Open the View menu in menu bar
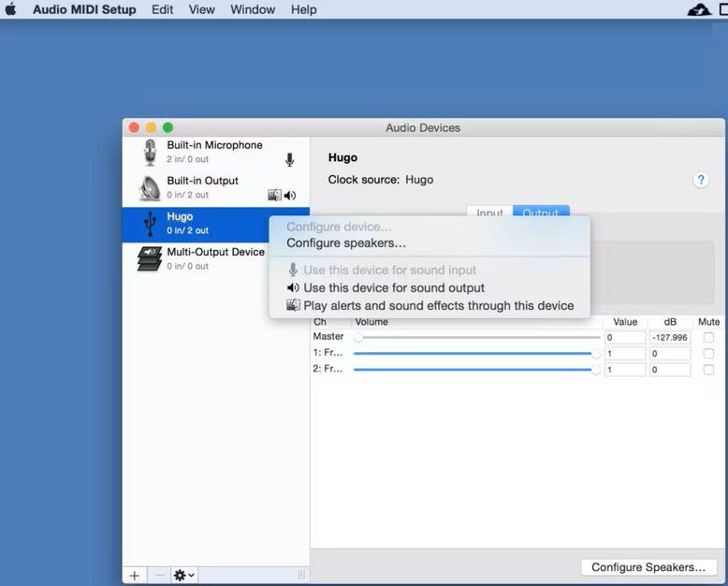 coord(202,9)
